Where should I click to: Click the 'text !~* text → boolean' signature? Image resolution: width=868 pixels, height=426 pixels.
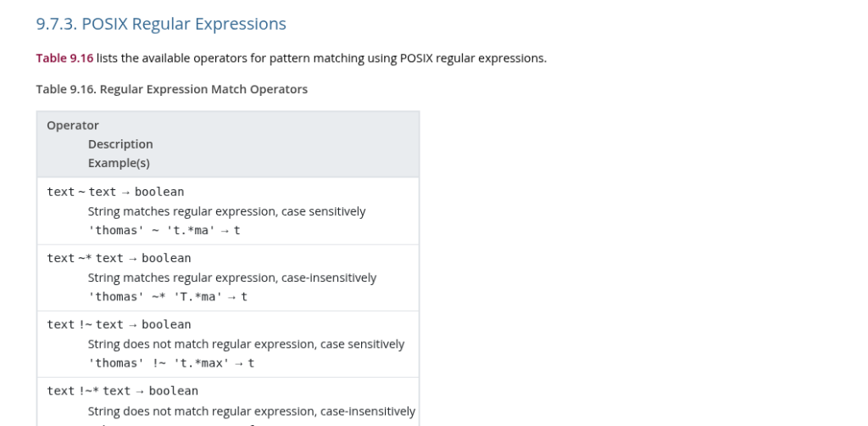tap(122, 391)
